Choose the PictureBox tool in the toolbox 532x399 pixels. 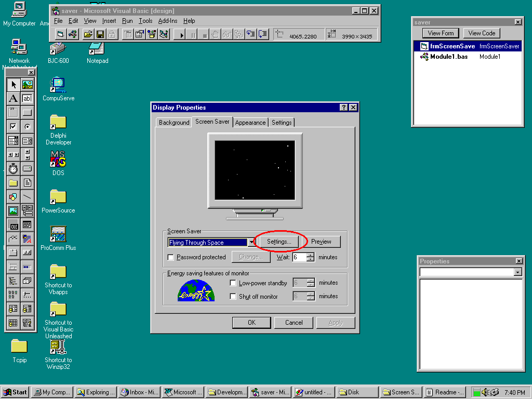pos(27,85)
